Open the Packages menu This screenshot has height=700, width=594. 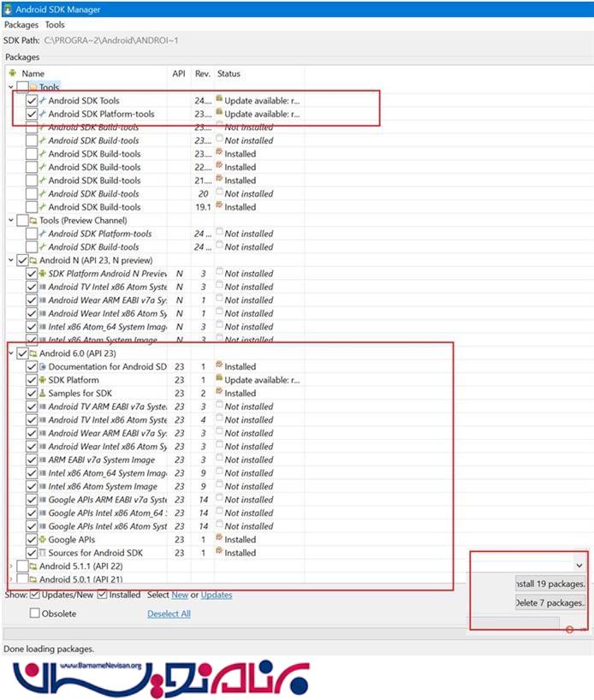pos(21,25)
